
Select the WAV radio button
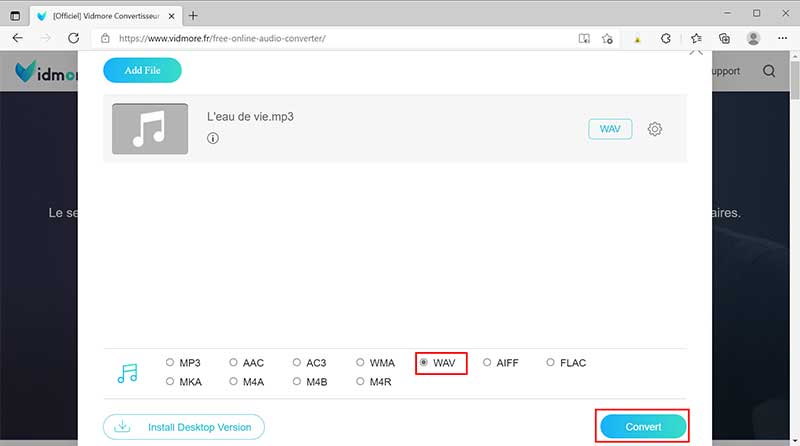[425, 363]
